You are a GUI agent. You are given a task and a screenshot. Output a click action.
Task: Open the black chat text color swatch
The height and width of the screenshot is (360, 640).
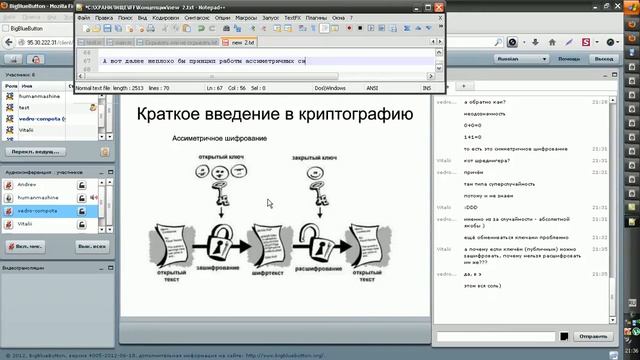pyautogui.click(x=564, y=336)
